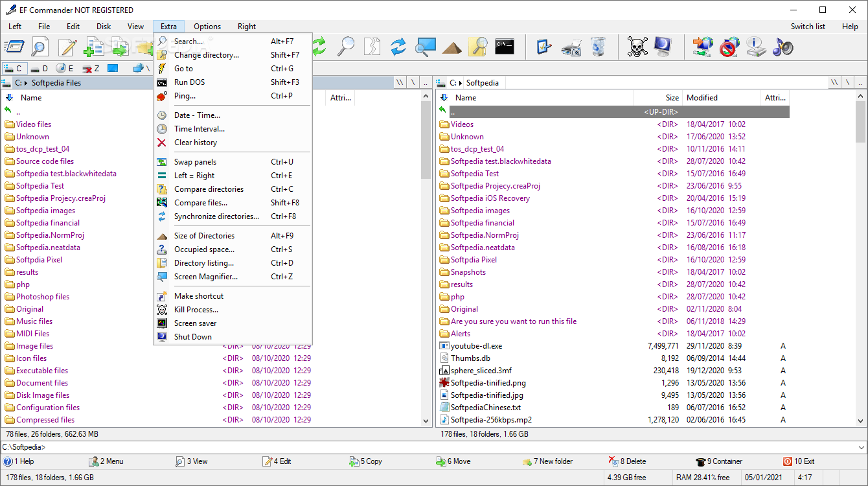Select drive C button
Screen dimensions: 868x486
(x=14, y=68)
